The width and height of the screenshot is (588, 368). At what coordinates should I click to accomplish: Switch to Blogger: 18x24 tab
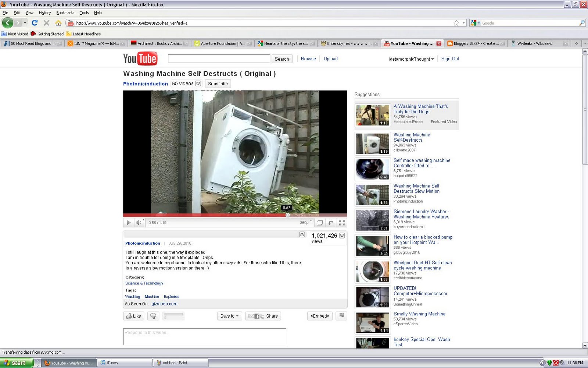pyautogui.click(x=476, y=43)
